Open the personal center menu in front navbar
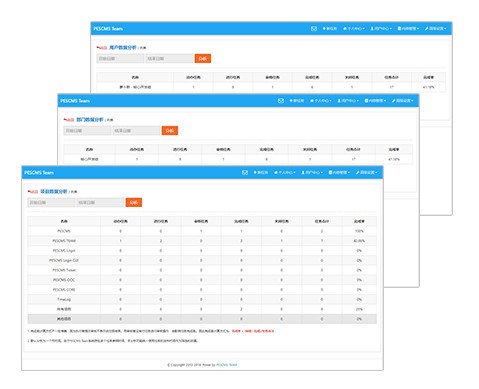The width and height of the screenshot is (479, 389). [x=284, y=172]
